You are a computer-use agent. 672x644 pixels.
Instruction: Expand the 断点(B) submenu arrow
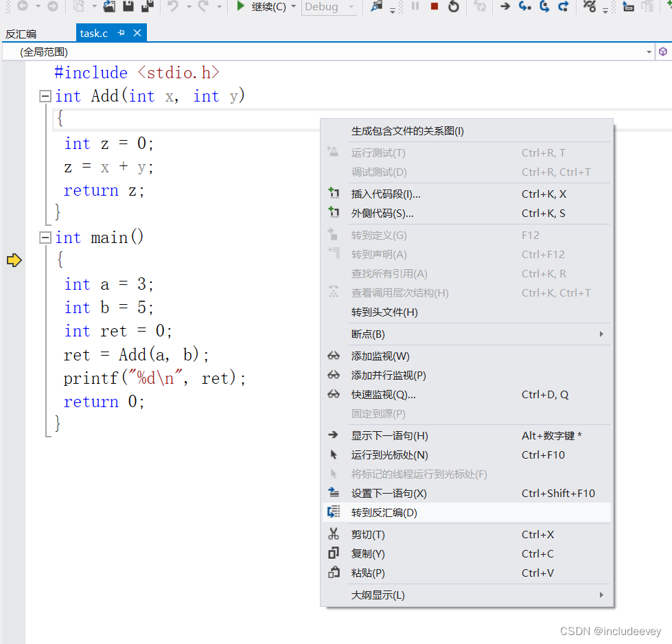coord(602,334)
